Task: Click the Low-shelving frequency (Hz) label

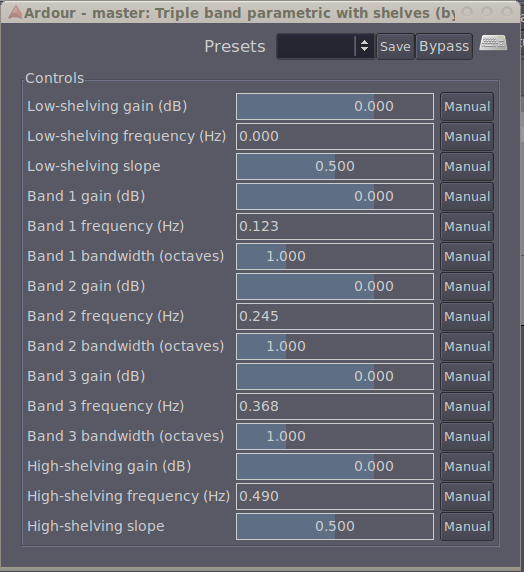Action: pyautogui.click(x=127, y=136)
